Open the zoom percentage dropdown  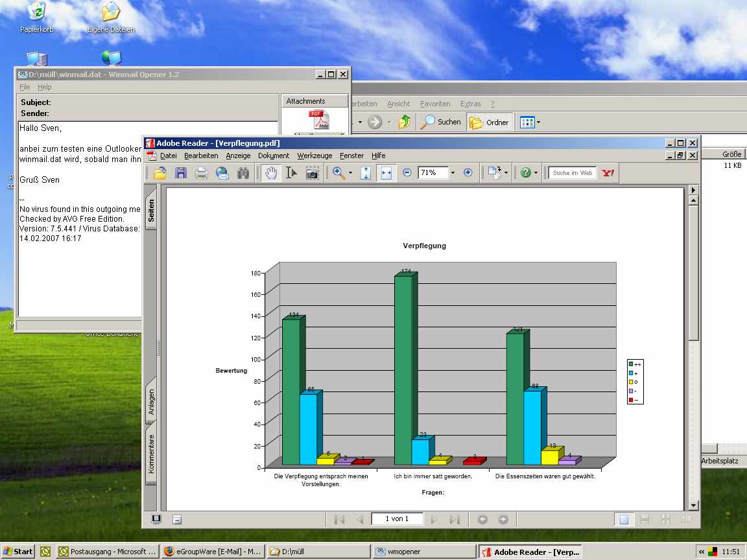[x=453, y=173]
